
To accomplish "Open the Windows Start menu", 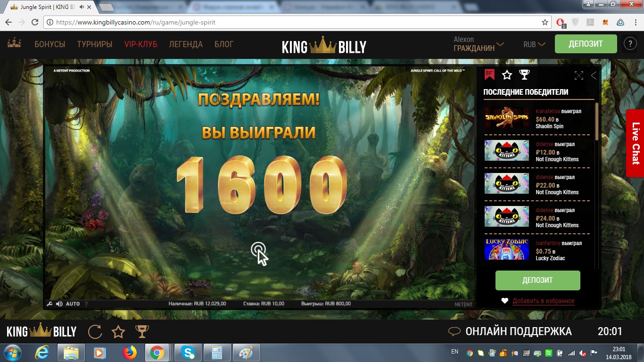I will (12, 353).
